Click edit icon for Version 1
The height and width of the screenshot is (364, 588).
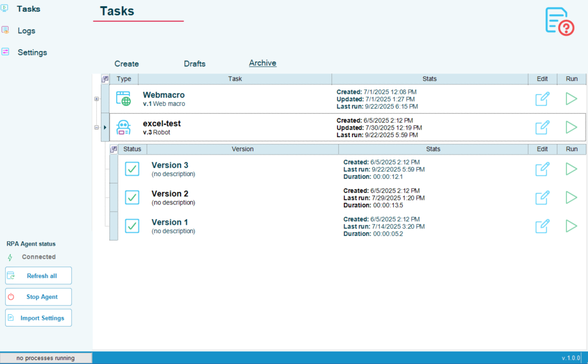coord(542,226)
